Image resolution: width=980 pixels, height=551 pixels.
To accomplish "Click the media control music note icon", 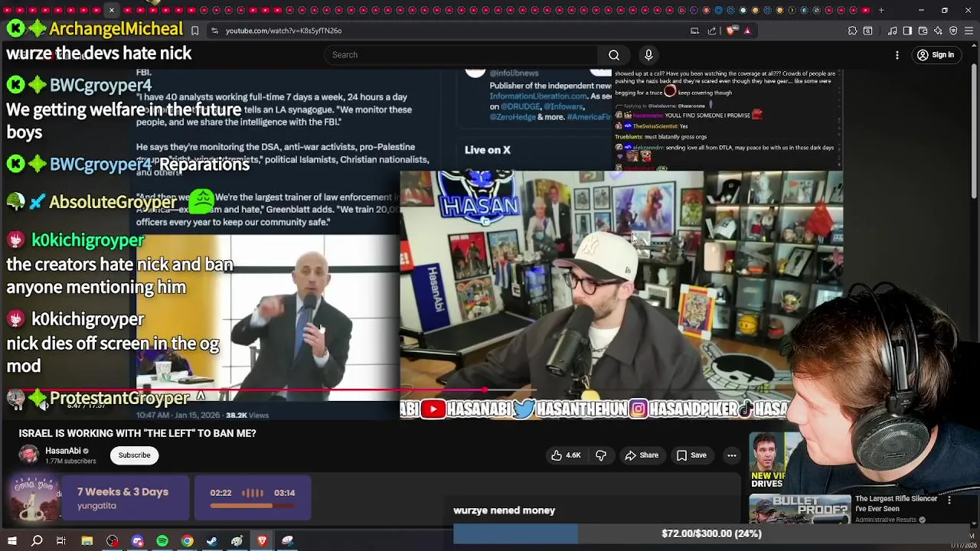I will coord(892,31).
